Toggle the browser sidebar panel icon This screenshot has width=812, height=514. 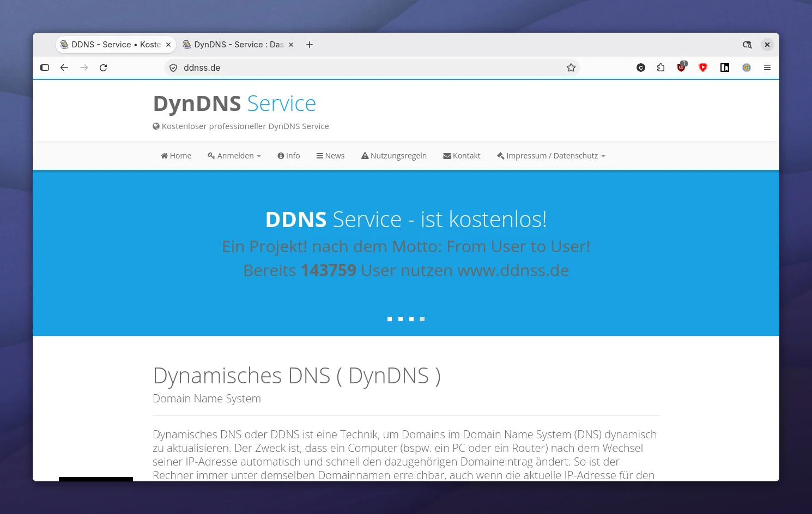point(45,68)
